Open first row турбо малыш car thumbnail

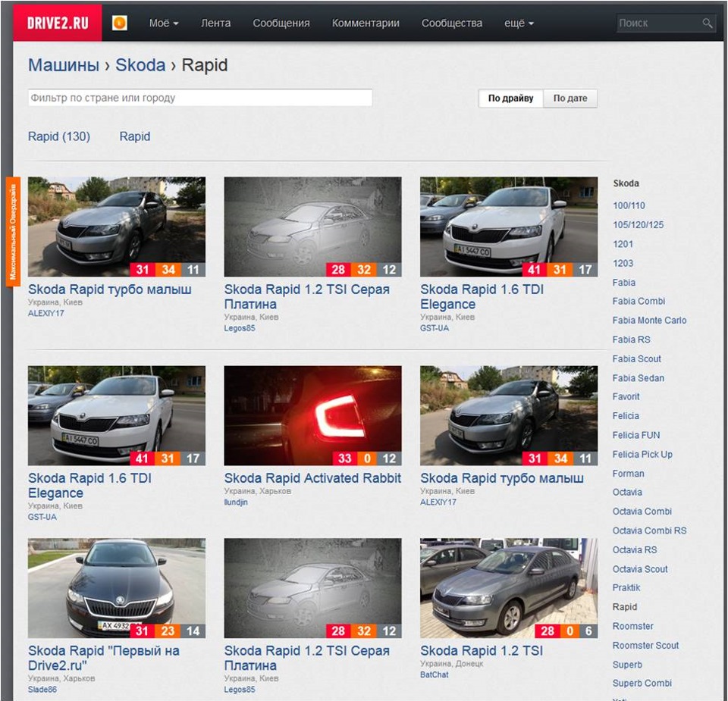[117, 227]
